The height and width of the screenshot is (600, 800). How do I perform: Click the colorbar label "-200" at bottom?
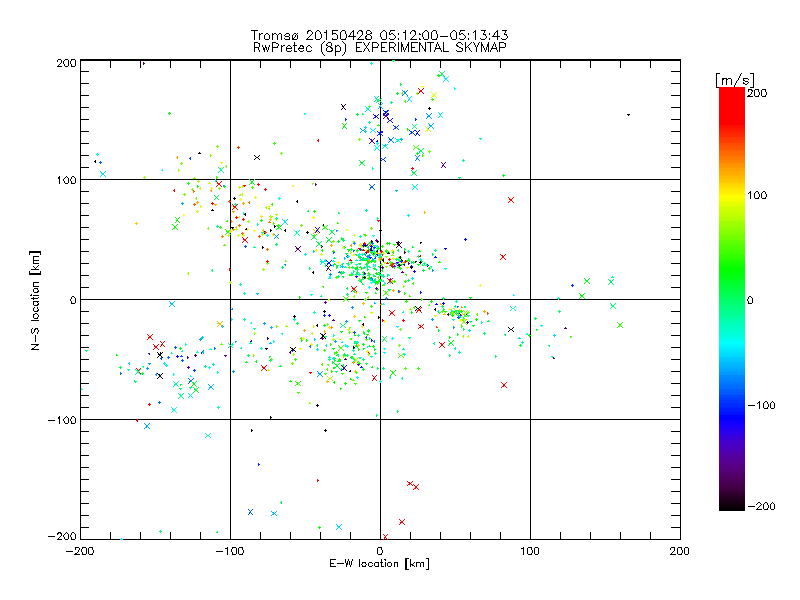click(x=761, y=506)
